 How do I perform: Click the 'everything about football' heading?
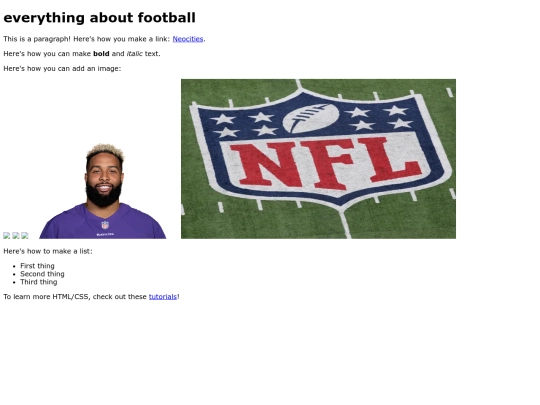(x=100, y=18)
